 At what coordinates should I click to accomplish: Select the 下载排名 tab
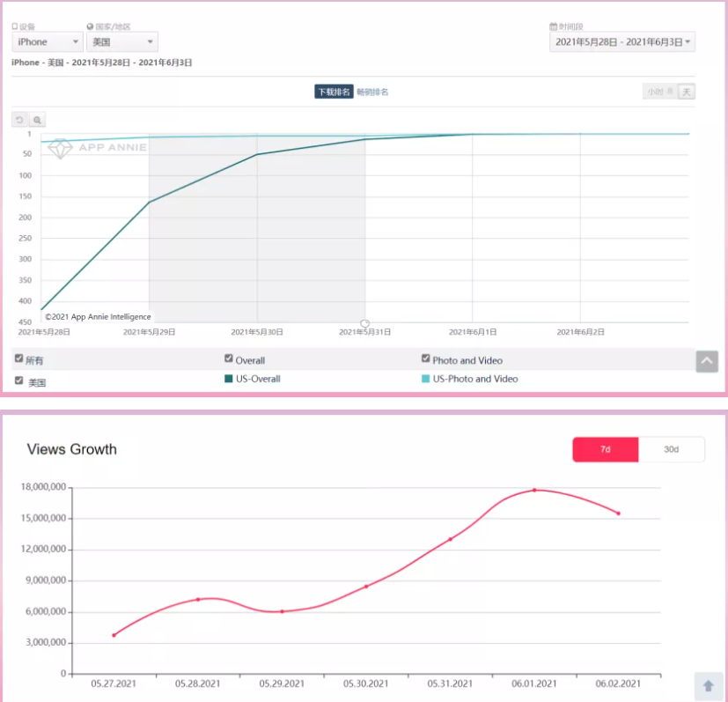334,92
